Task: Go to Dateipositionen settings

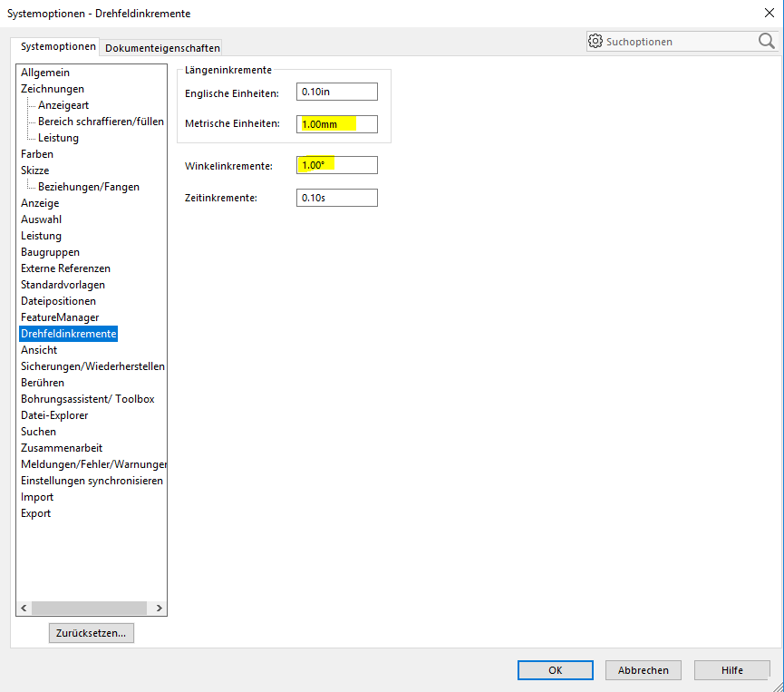Action: (x=58, y=301)
